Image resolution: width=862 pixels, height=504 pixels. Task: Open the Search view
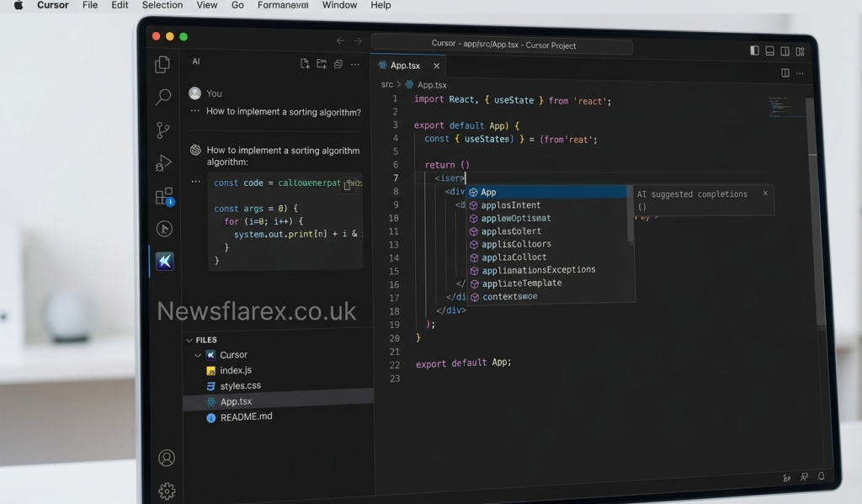(x=164, y=97)
